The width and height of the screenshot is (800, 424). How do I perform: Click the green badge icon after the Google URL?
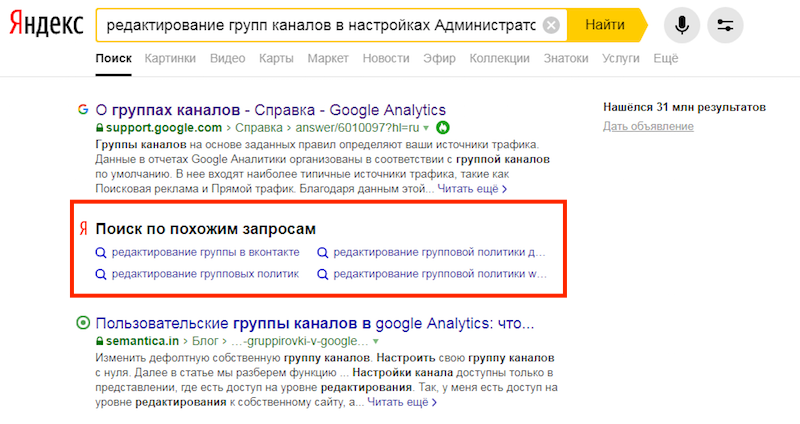(442, 128)
